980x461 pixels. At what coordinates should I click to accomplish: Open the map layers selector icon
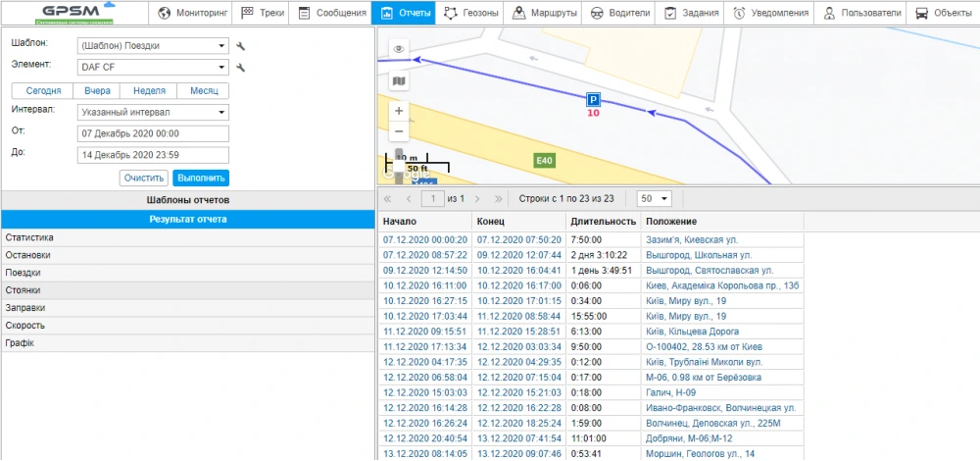pos(398,81)
